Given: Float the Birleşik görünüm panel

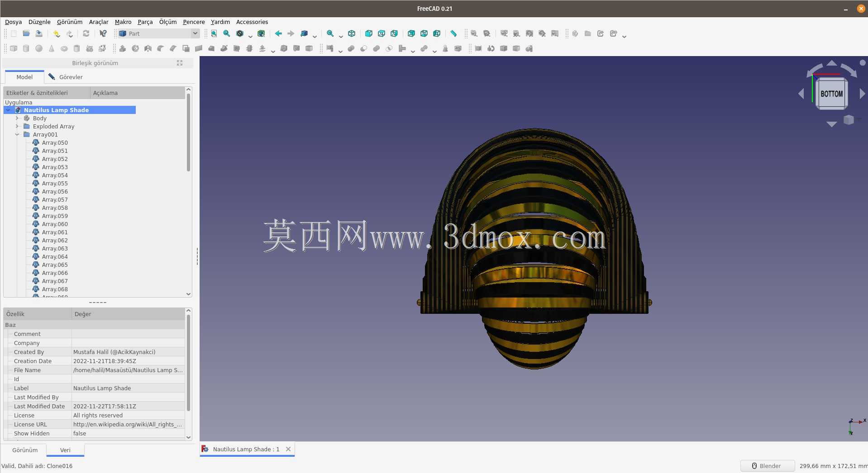Looking at the screenshot, I should 180,63.
